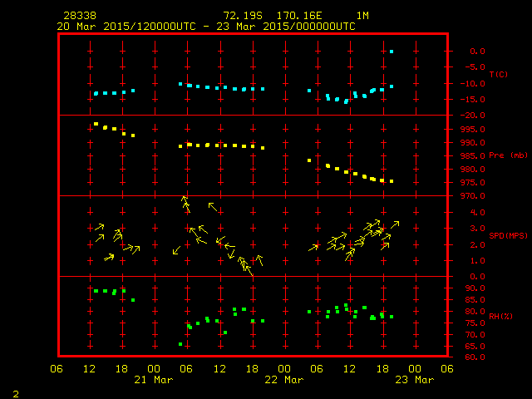Click the "985.0" pressure tick value
Image resolution: width=532 pixels, height=399 pixels.
coord(473,156)
